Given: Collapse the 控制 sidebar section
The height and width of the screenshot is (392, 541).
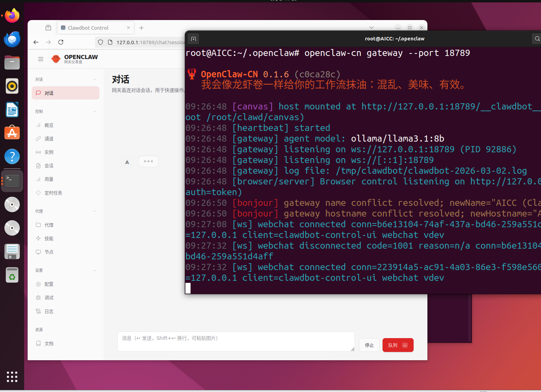Looking at the screenshot, I should tap(94, 111).
